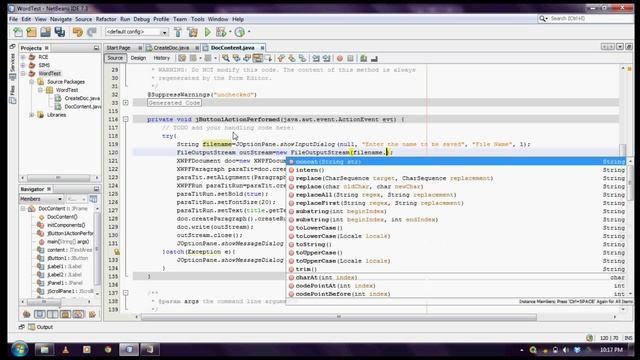Click the Save All toolbar icon

[60, 32]
